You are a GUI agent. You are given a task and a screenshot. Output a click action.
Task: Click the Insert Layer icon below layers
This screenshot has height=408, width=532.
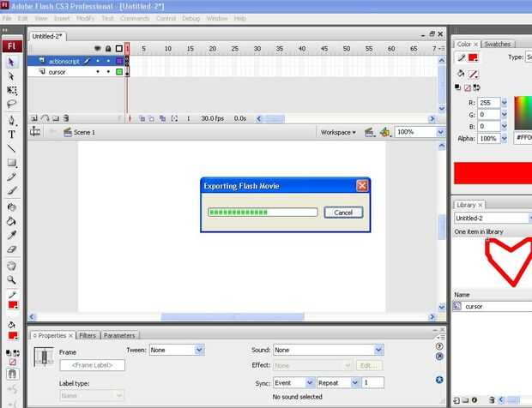(x=34, y=118)
